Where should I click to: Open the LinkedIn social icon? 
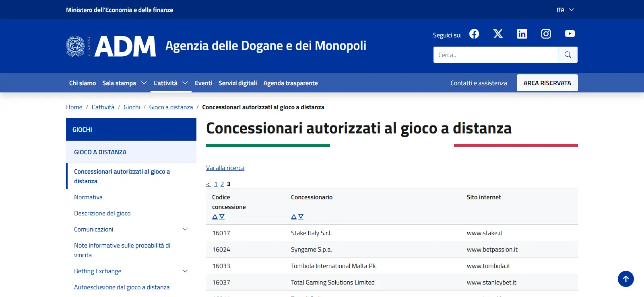click(522, 34)
